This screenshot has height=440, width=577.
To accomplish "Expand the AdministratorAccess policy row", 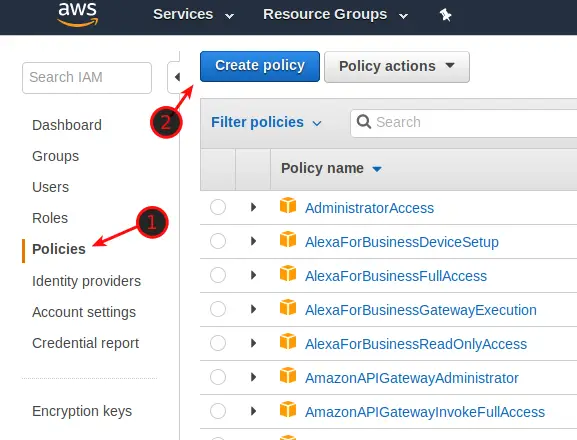I will [253, 207].
